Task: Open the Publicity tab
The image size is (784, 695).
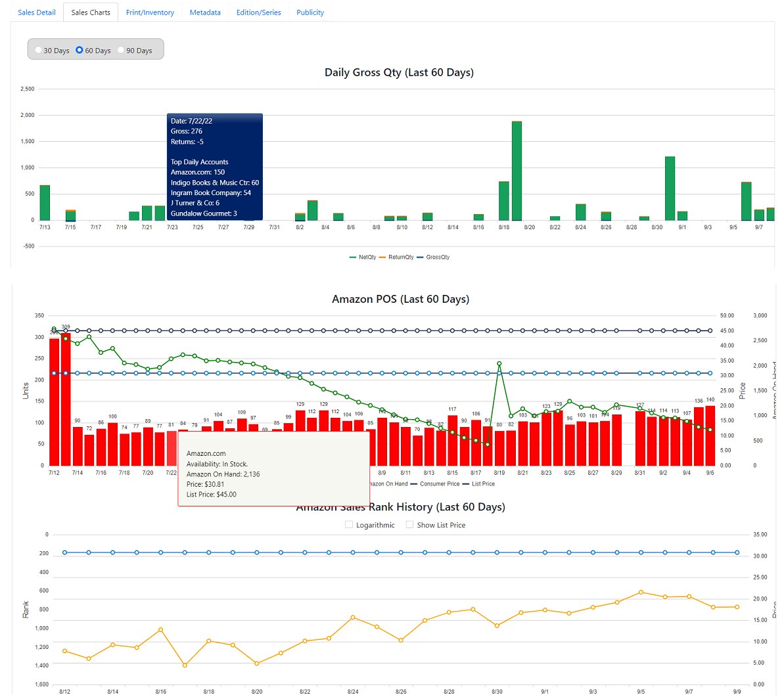Action: (310, 12)
